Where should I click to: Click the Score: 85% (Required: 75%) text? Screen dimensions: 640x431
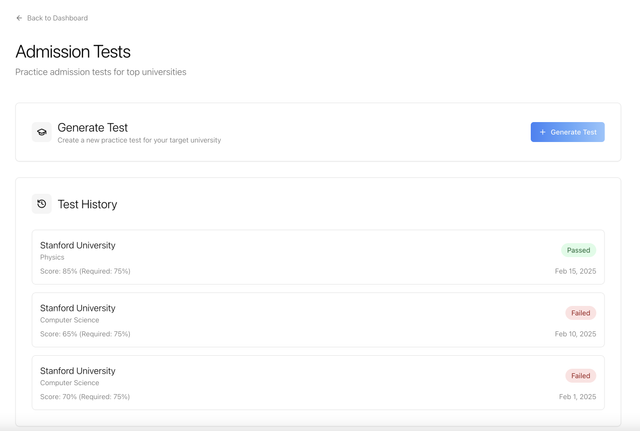[85, 271]
